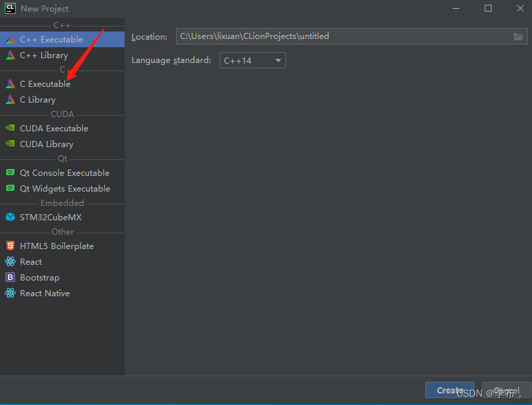Select the C++ Executable project icon

click(x=10, y=39)
